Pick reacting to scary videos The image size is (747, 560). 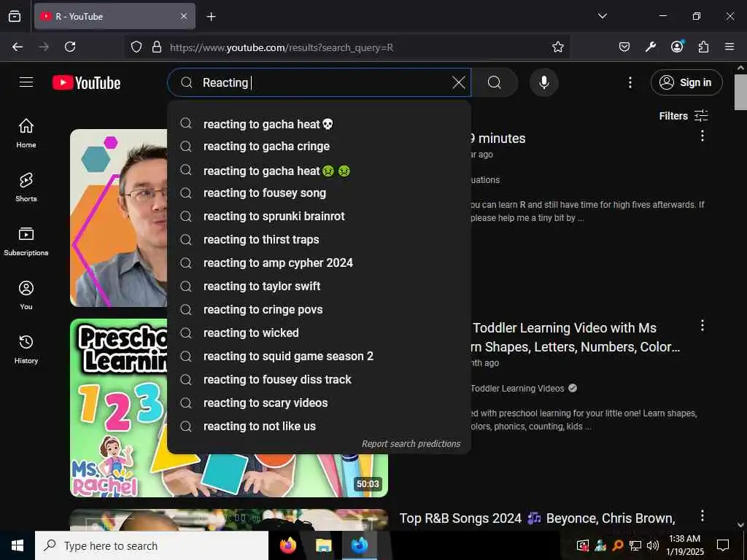320,402
